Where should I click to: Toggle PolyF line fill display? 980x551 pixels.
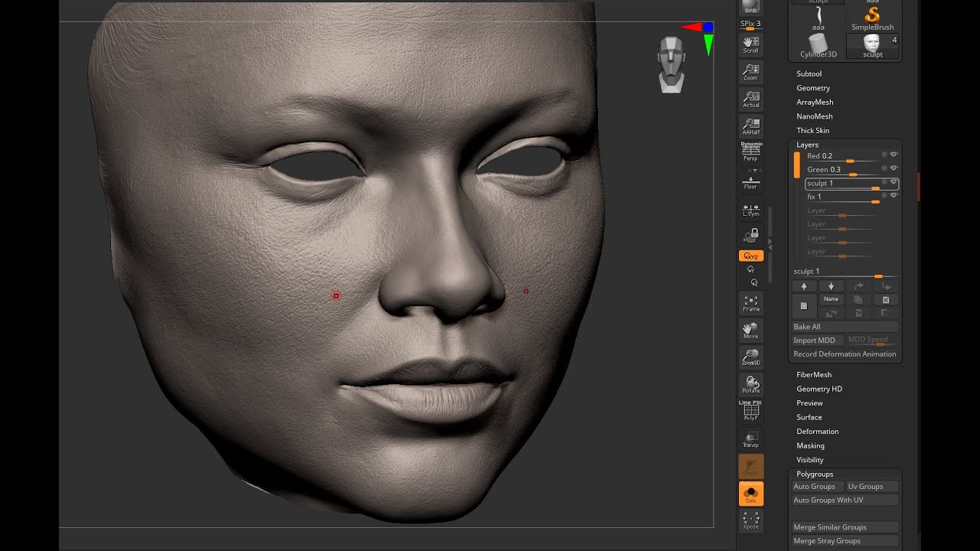coord(751,412)
